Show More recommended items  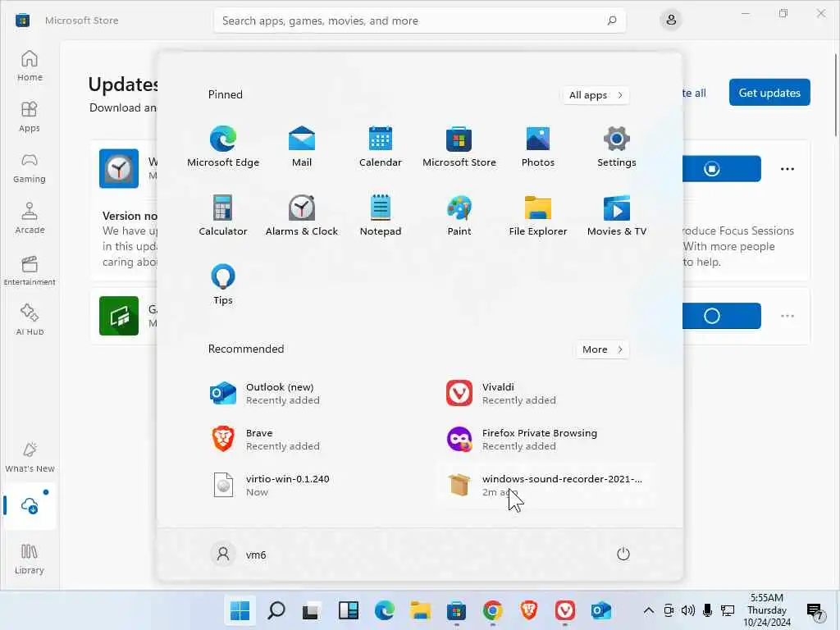602,349
